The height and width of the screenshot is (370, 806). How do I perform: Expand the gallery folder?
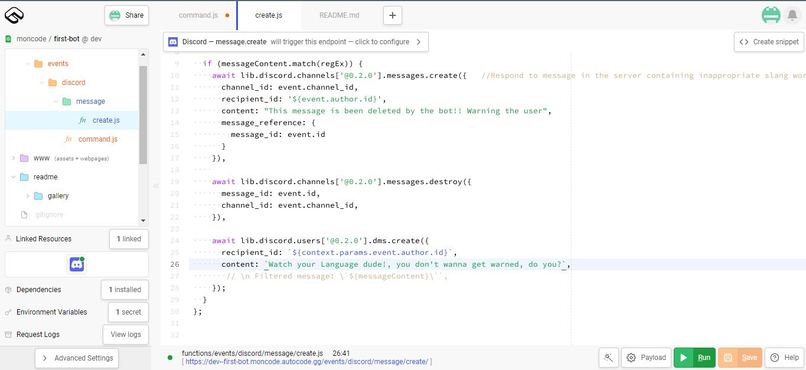click(27, 196)
